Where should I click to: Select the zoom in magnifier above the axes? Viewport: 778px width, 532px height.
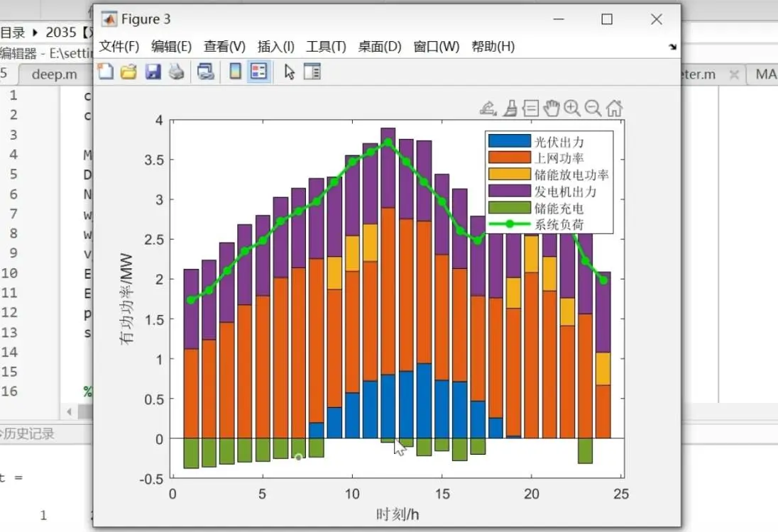click(x=572, y=108)
